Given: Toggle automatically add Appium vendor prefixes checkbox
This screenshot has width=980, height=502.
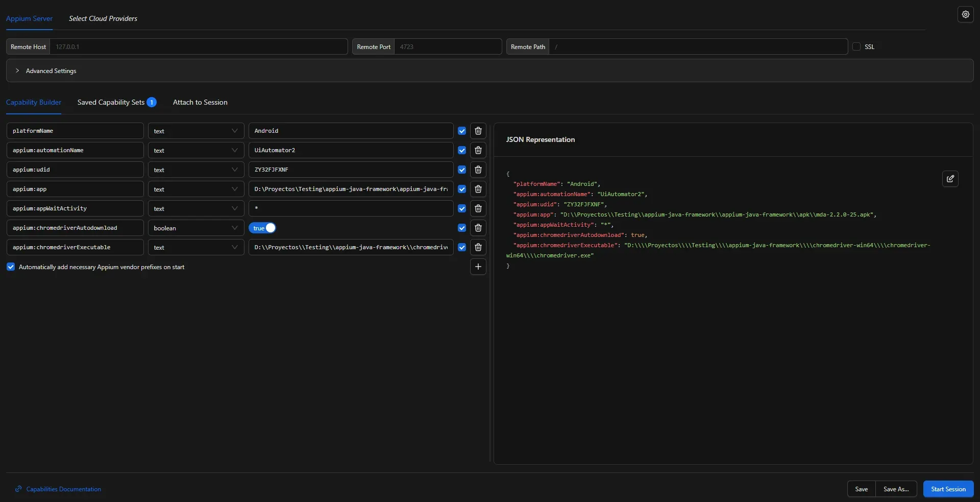Looking at the screenshot, I should (11, 267).
